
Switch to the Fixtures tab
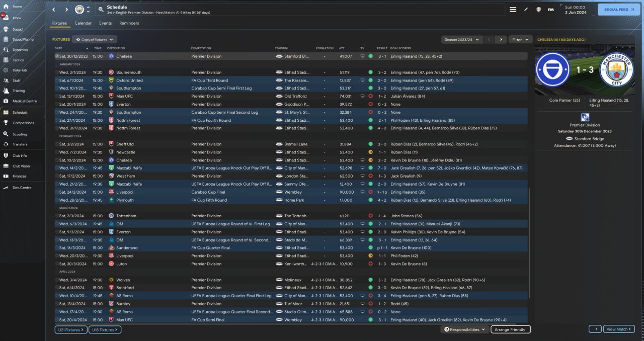pyautogui.click(x=59, y=23)
